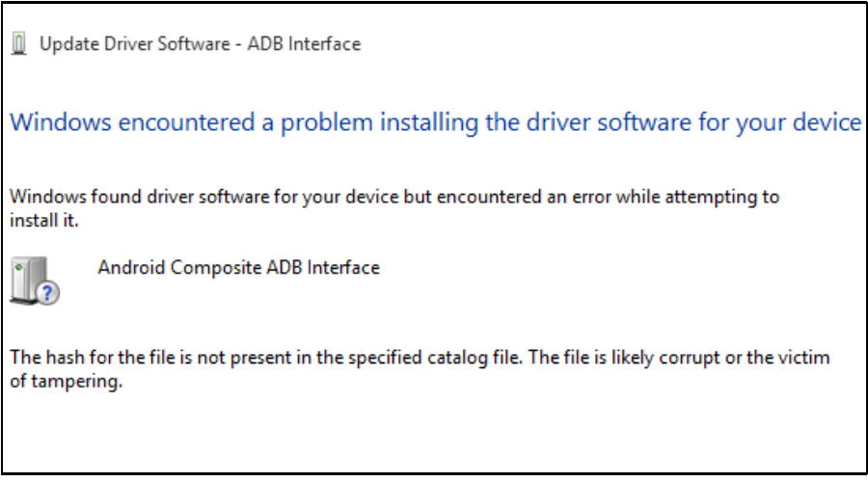
Task: Click the small device icon in title bar
Action: (x=18, y=44)
